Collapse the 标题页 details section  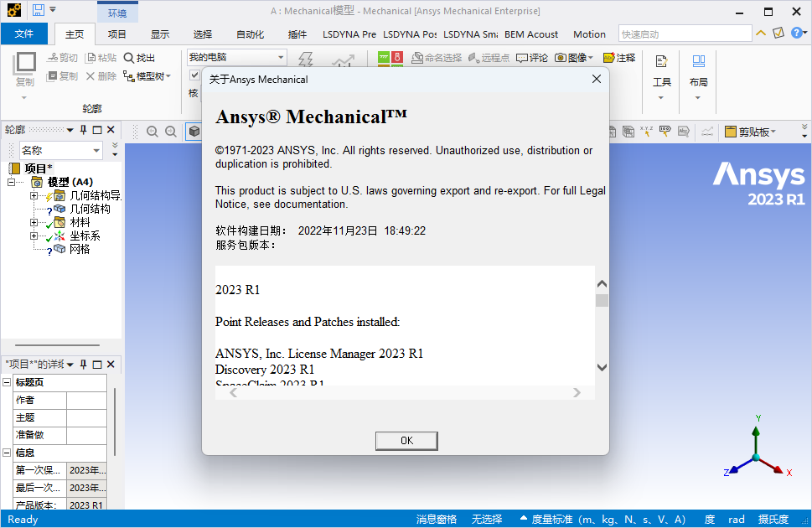coord(7,382)
